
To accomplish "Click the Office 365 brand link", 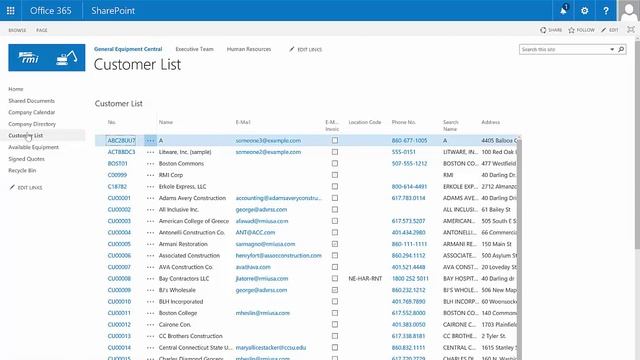I will click(51, 11).
